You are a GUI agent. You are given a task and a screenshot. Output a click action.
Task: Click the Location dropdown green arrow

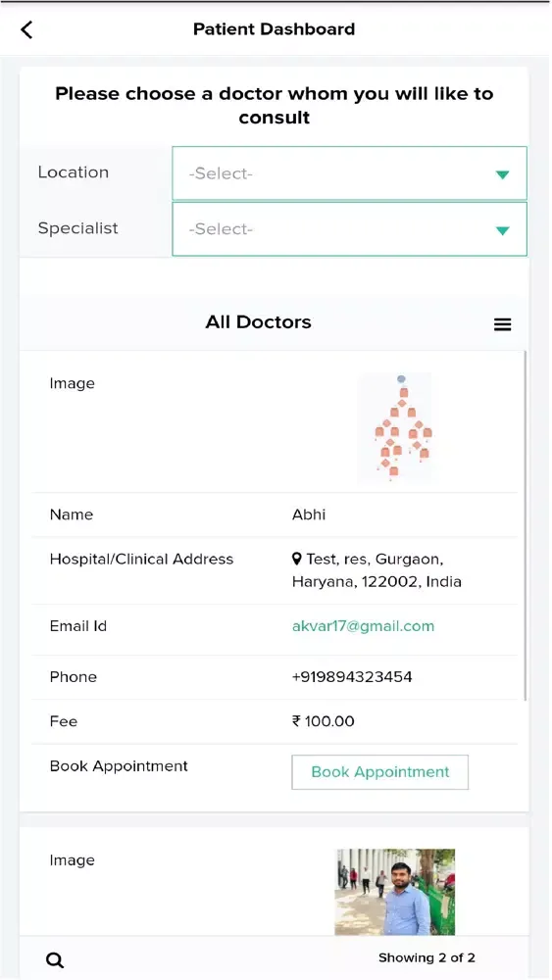503,174
